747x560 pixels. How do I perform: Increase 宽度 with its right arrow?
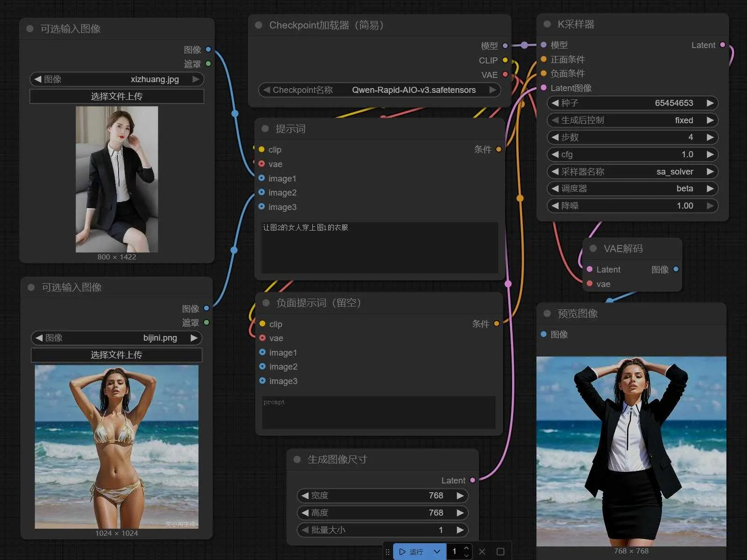click(460, 496)
